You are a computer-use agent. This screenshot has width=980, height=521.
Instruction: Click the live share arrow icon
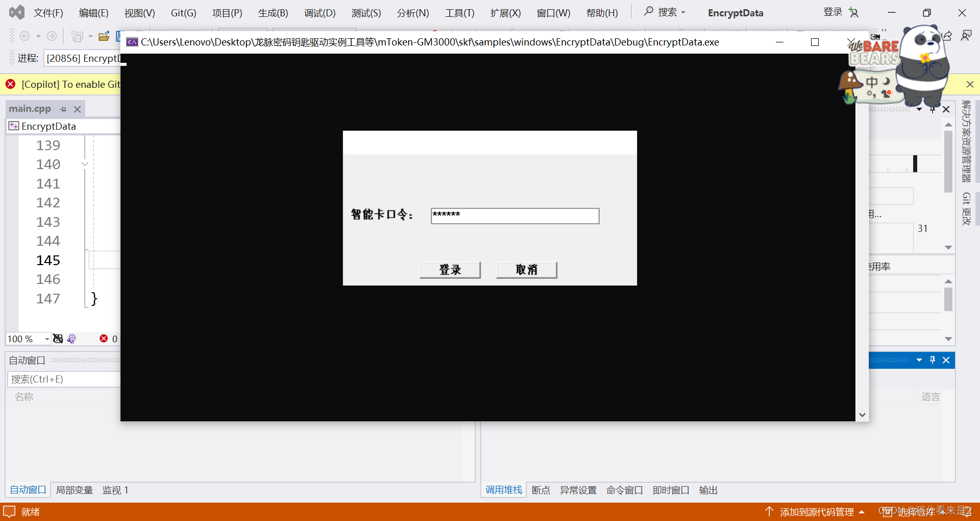(947, 36)
